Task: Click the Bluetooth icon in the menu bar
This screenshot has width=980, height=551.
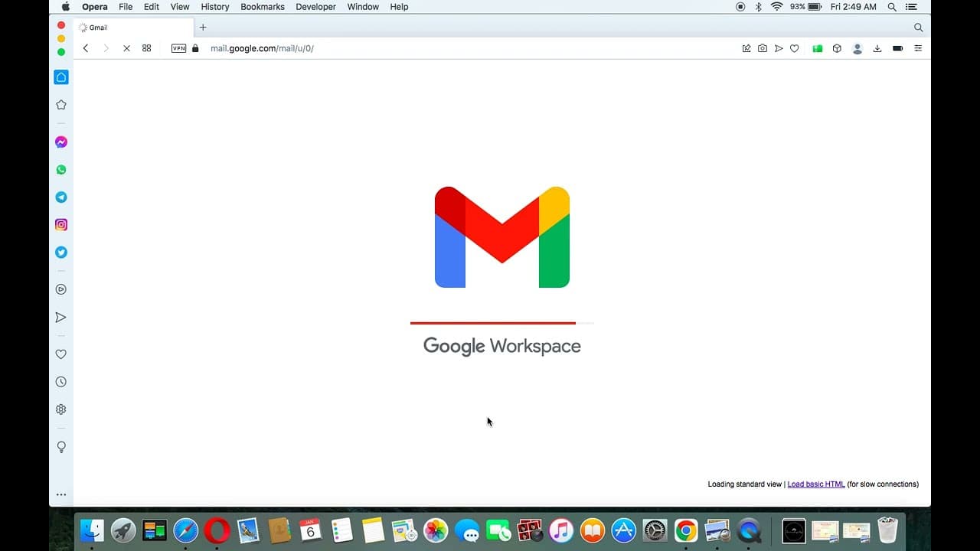Action: [759, 7]
